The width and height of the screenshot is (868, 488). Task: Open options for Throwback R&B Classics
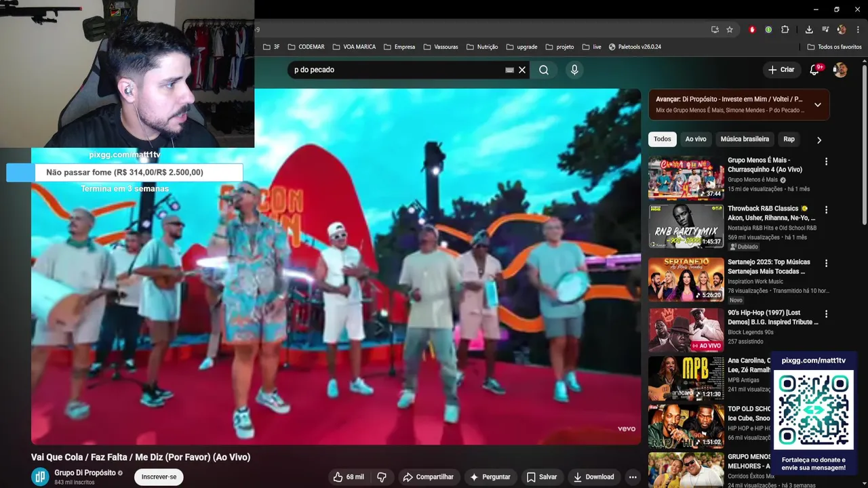(826, 210)
